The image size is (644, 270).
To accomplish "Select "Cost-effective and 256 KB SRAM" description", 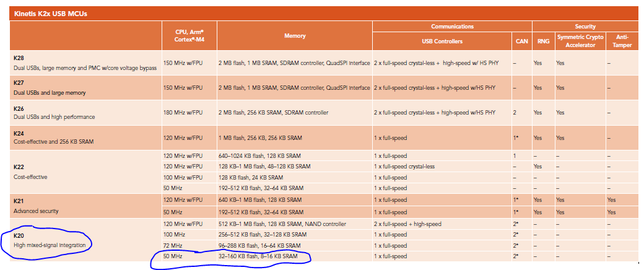I will (x=55, y=141).
